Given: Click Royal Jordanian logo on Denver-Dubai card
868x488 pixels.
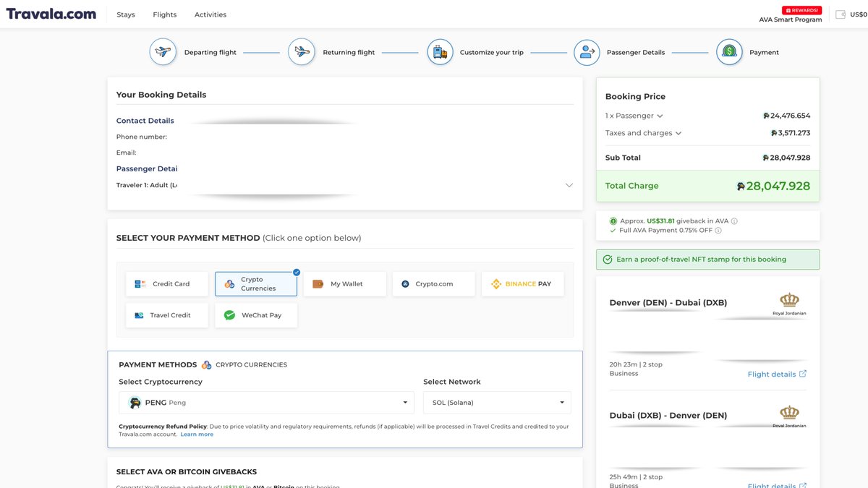Looking at the screenshot, I should point(789,304).
